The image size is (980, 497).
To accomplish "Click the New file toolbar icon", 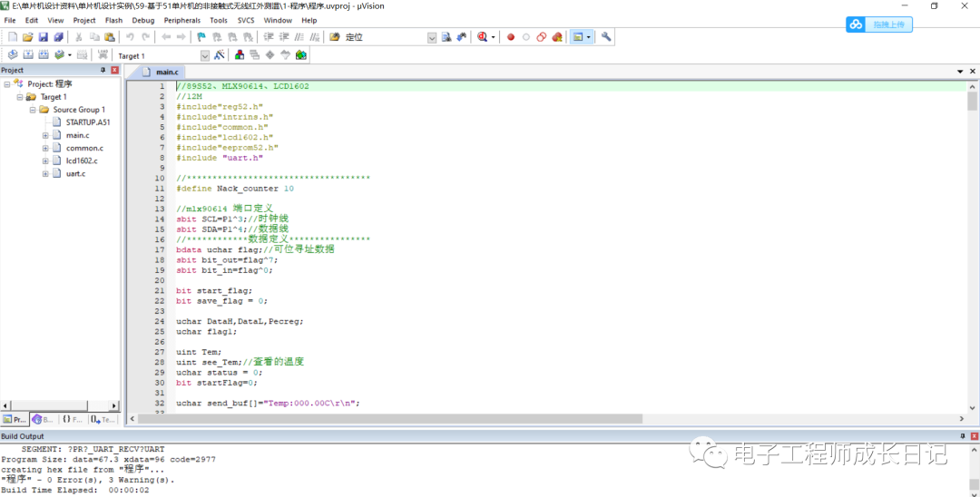I will 13,37.
